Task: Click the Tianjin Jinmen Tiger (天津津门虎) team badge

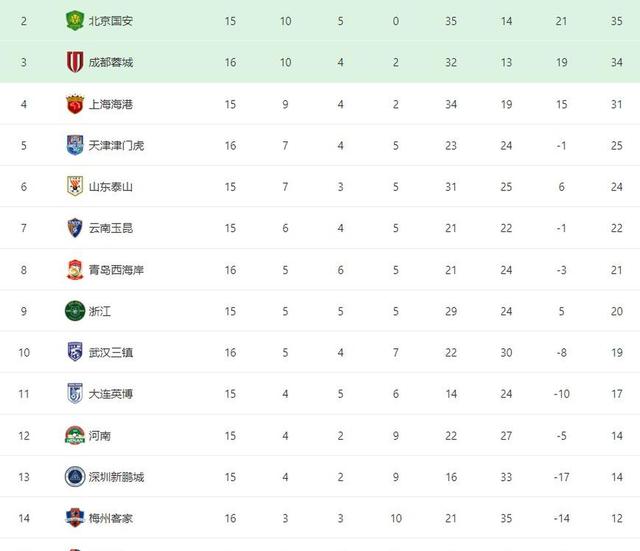Action: 74,145
